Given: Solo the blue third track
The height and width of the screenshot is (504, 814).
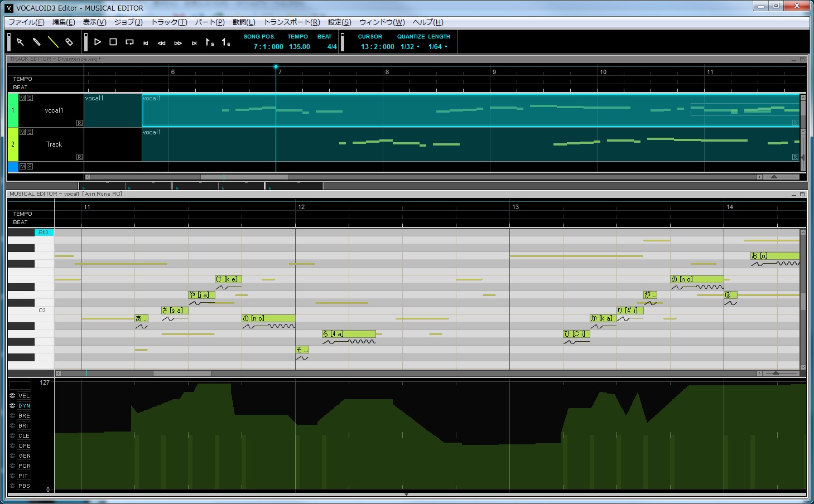Looking at the screenshot, I should pos(30,166).
